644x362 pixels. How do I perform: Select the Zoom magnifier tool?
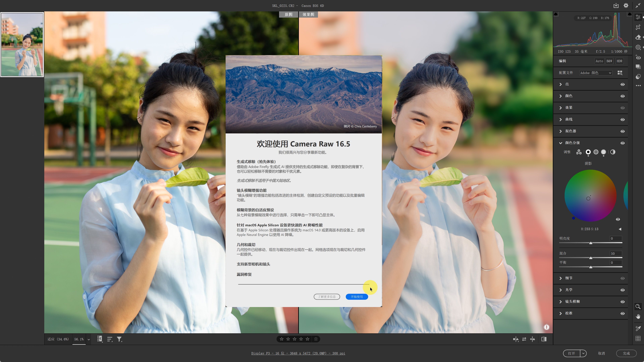(x=638, y=307)
